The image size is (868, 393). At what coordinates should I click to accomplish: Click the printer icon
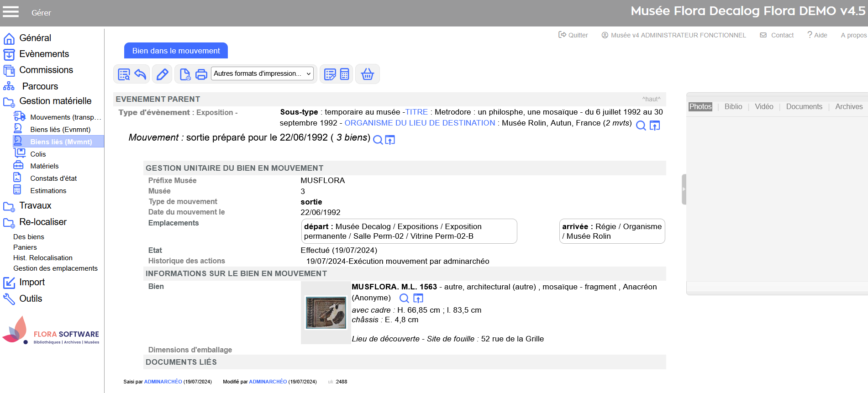point(201,74)
